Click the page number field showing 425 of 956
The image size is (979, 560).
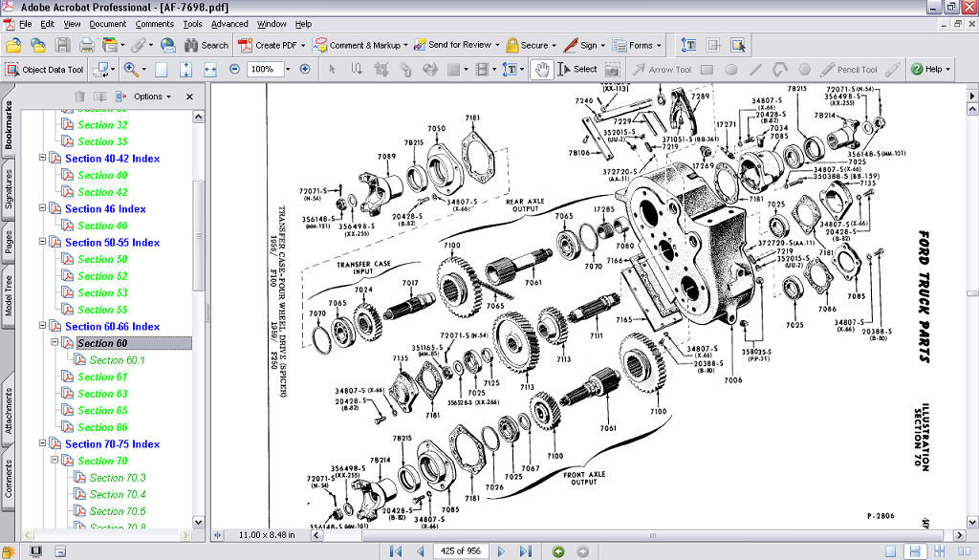pos(460,551)
